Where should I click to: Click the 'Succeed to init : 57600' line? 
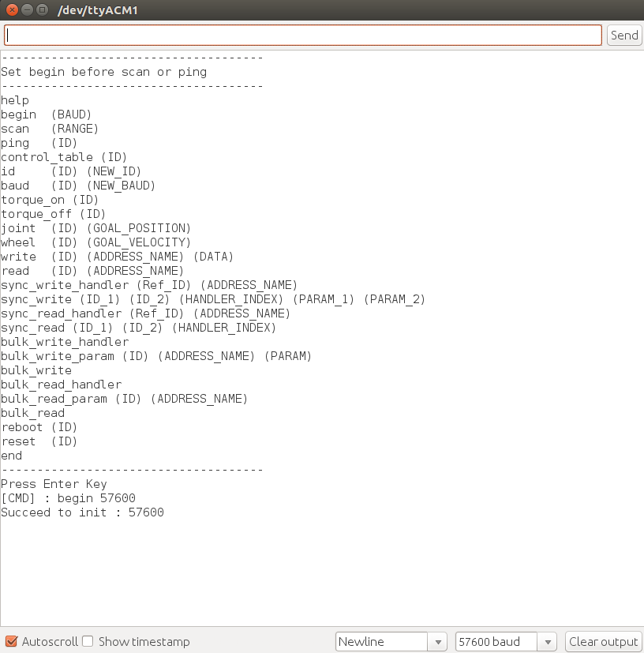point(82,512)
